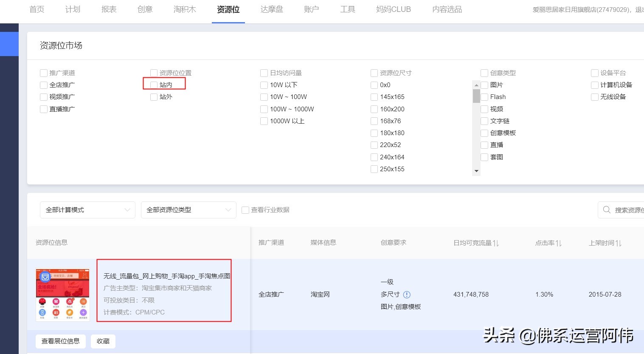Screen dimensions: 644x354
Task: Enable the 站内 checkbox
Action: (x=154, y=85)
